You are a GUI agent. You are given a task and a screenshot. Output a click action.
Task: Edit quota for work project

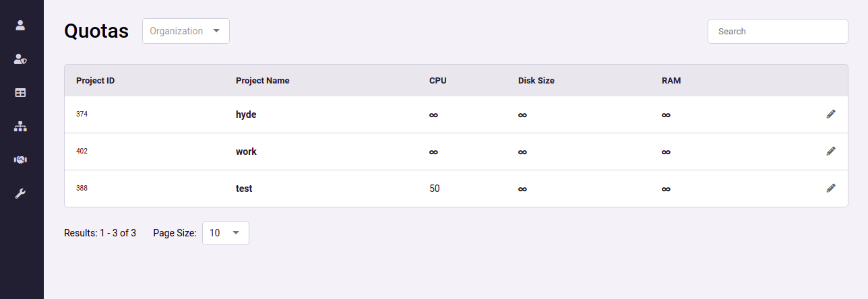click(x=831, y=152)
